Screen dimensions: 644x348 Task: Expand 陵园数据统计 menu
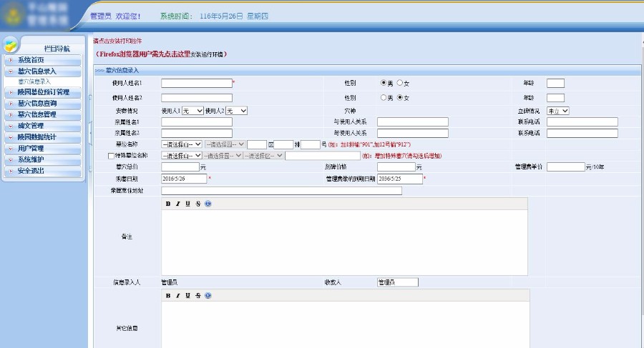tap(43, 137)
